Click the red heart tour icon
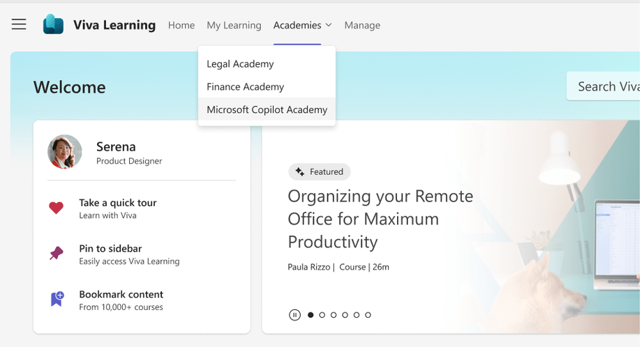Screen dimensions: 644x347 tap(57, 208)
